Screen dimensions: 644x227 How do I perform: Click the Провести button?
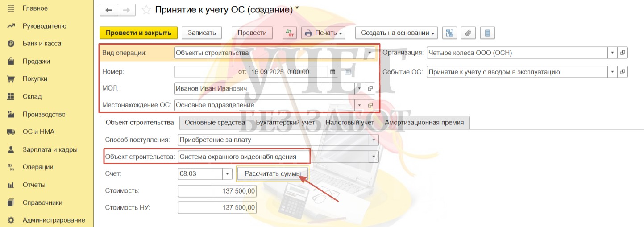[x=252, y=33]
